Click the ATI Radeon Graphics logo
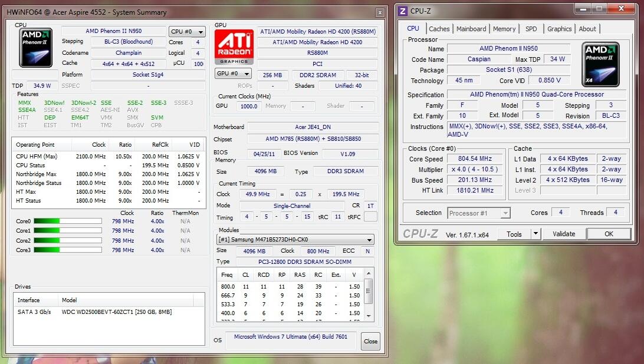This screenshot has width=644, height=364. (234, 47)
